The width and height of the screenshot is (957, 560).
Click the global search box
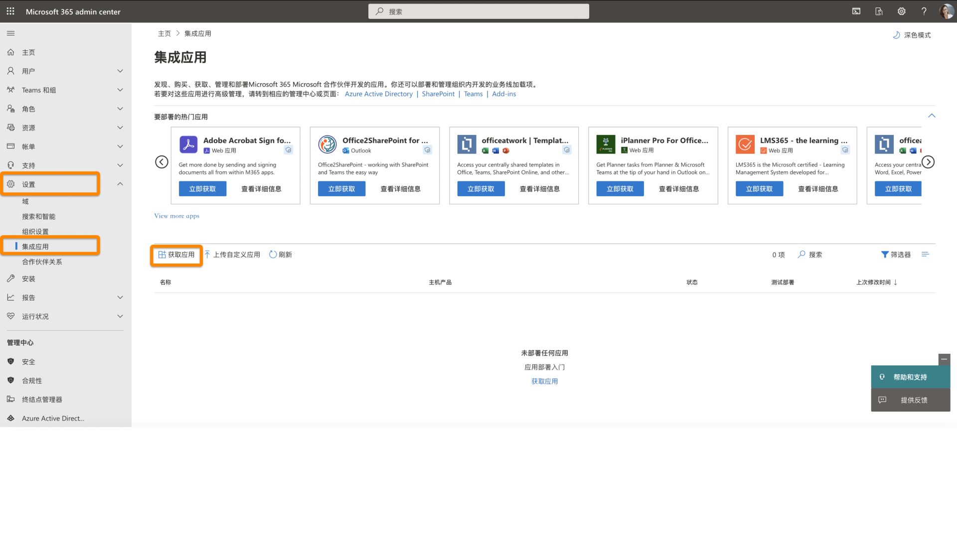point(478,11)
